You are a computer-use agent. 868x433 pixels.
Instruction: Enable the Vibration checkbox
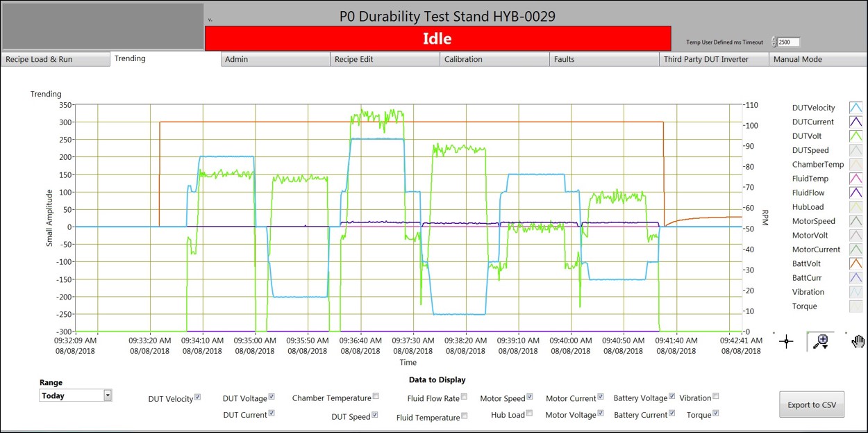[716, 397]
